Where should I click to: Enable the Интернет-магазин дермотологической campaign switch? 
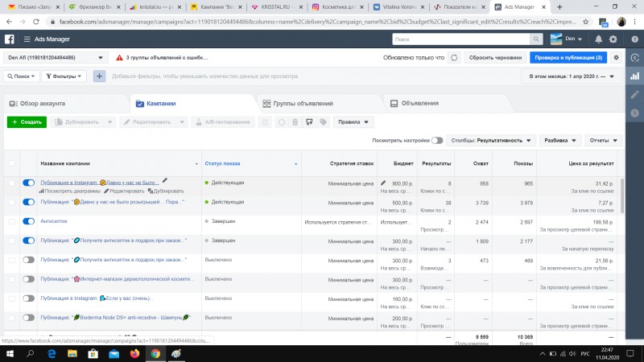pyautogui.click(x=28, y=279)
